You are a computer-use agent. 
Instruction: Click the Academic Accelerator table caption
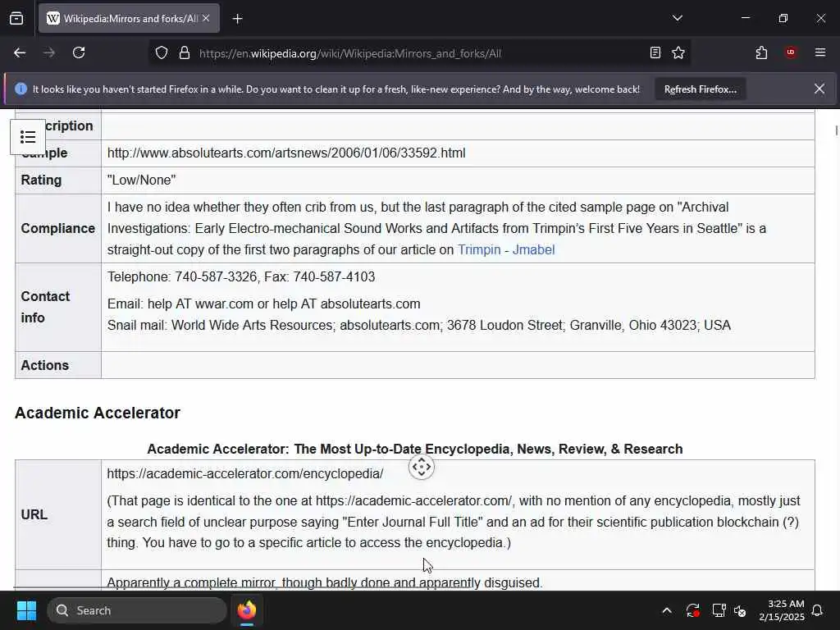pos(414,449)
